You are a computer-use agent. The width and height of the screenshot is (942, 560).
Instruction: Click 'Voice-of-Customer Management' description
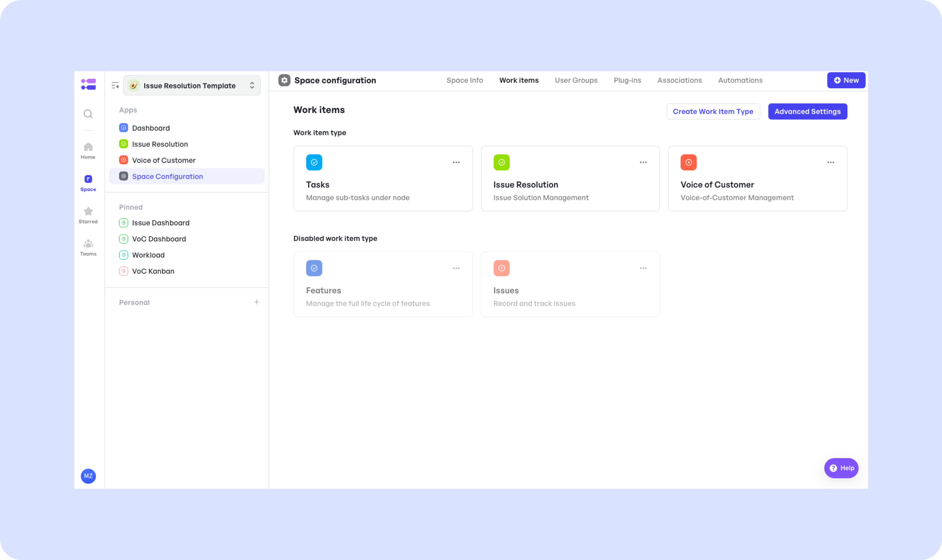pos(737,198)
